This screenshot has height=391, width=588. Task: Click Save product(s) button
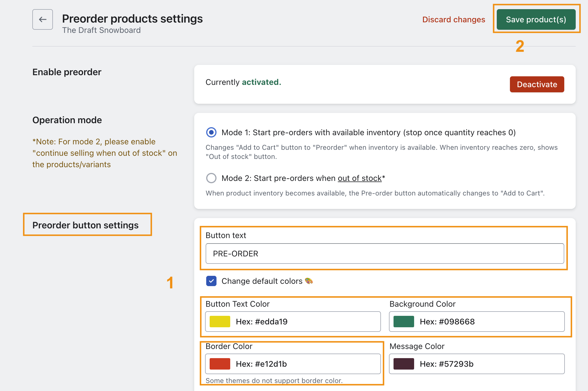click(x=536, y=19)
